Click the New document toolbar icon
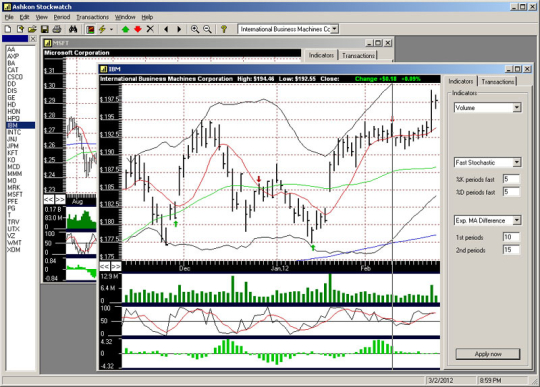Image resolution: width=540 pixels, height=387 pixels. [x=8, y=29]
